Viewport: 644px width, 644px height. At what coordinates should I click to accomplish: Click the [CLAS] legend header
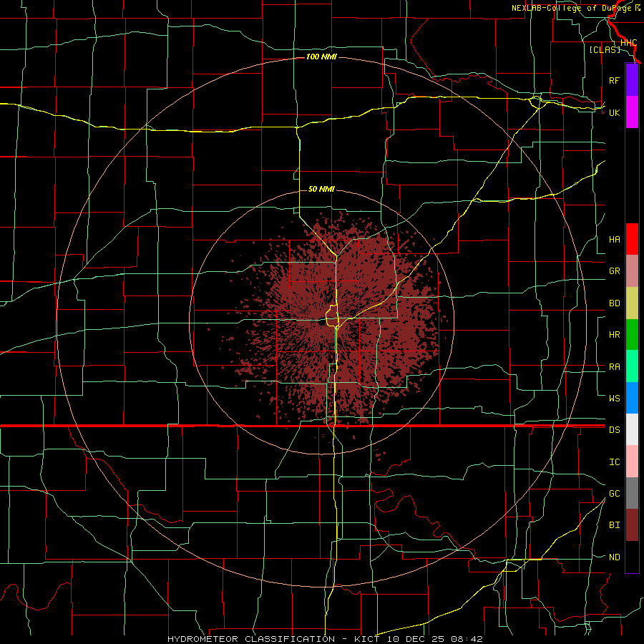(605, 49)
